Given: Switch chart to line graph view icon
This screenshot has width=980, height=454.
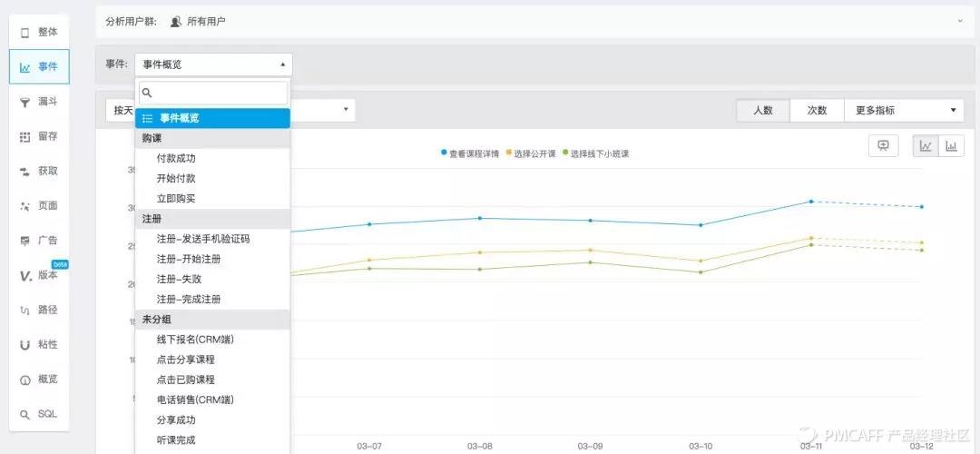Looking at the screenshot, I should tap(926, 146).
